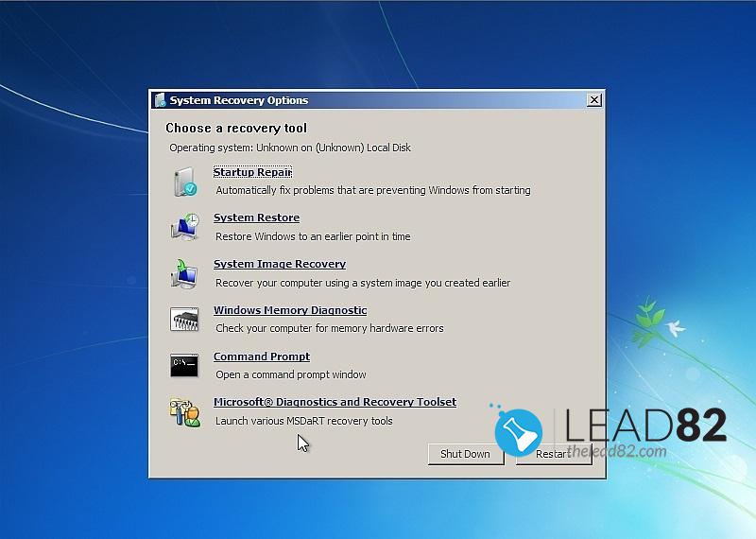Click the Windows Memory Diagnostic chip icon

tap(184, 319)
